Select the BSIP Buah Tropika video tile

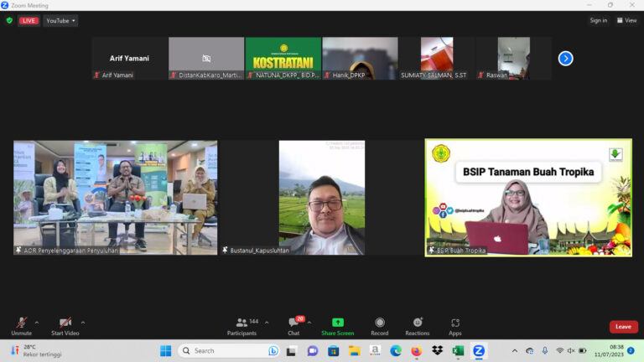528,198
